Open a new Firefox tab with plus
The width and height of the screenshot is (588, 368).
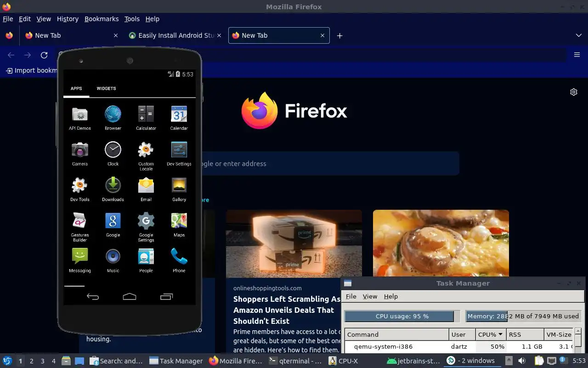tap(339, 35)
